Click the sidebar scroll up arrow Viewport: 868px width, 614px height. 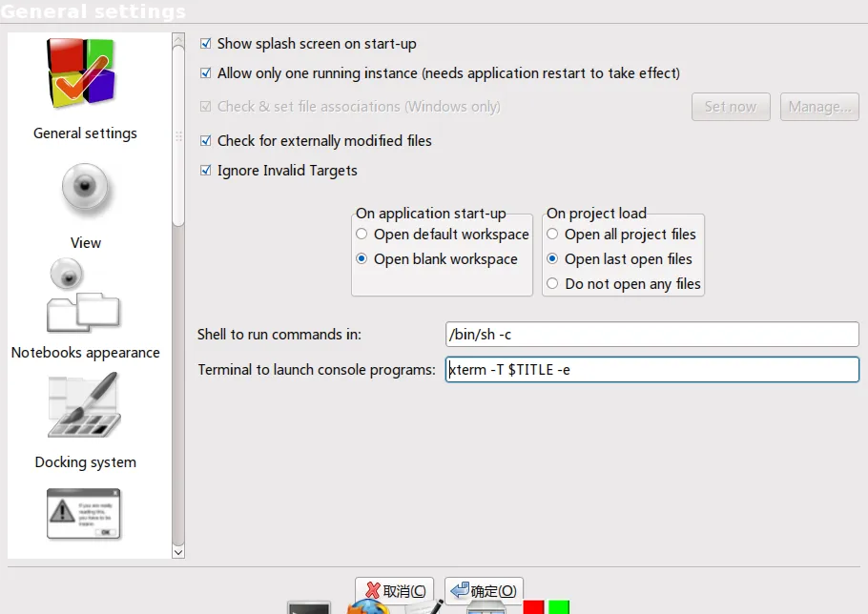(178, 39)
